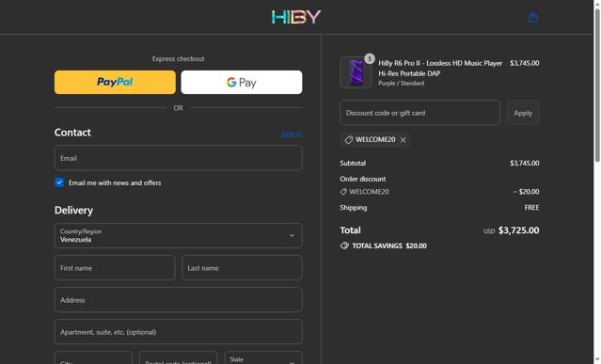Click the HiBy logo in header

(296, 17)
